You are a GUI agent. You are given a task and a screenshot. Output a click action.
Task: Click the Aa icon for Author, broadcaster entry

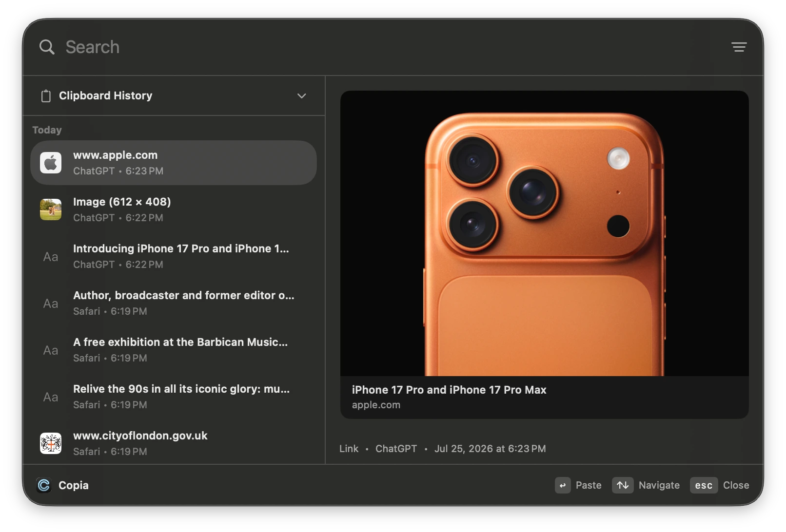(51, 304)
